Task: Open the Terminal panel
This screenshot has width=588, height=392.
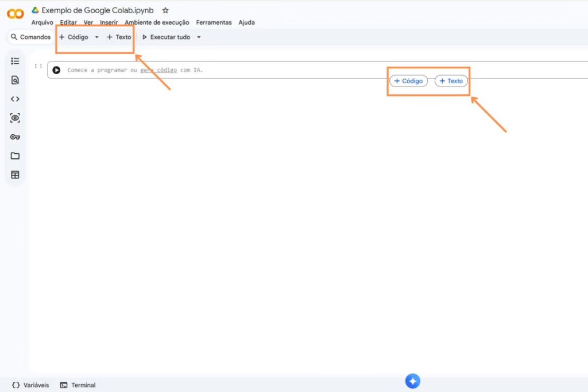Action: tap(78, 385)
